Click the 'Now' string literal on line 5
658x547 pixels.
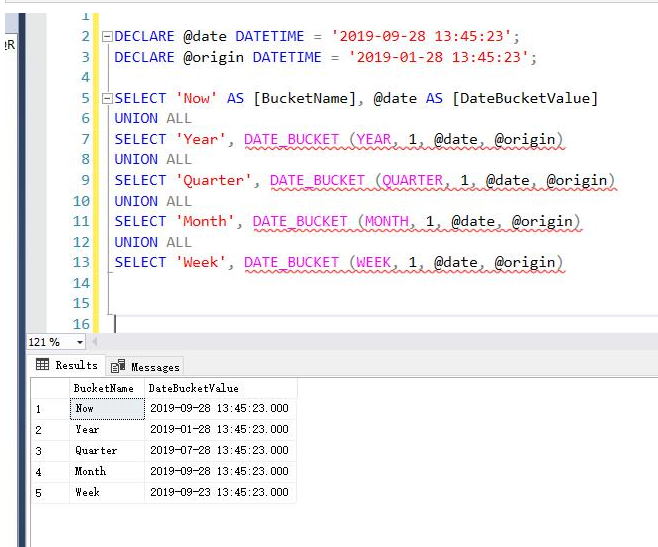pyautogui.click(x=196, y=99)
